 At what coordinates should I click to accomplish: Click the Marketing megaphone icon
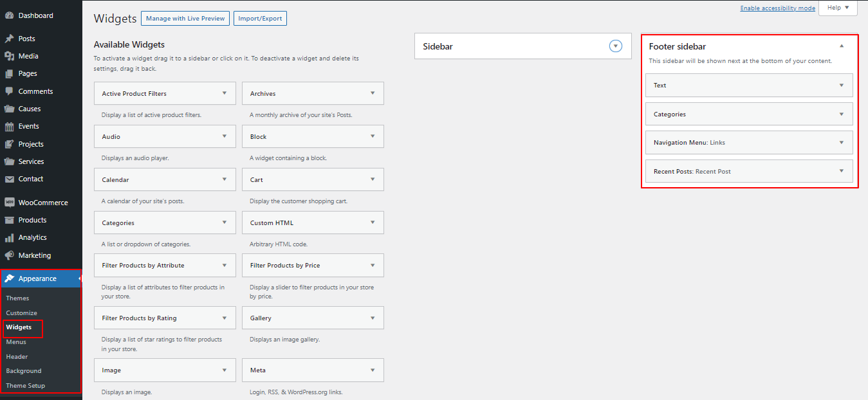click(9, 255)
